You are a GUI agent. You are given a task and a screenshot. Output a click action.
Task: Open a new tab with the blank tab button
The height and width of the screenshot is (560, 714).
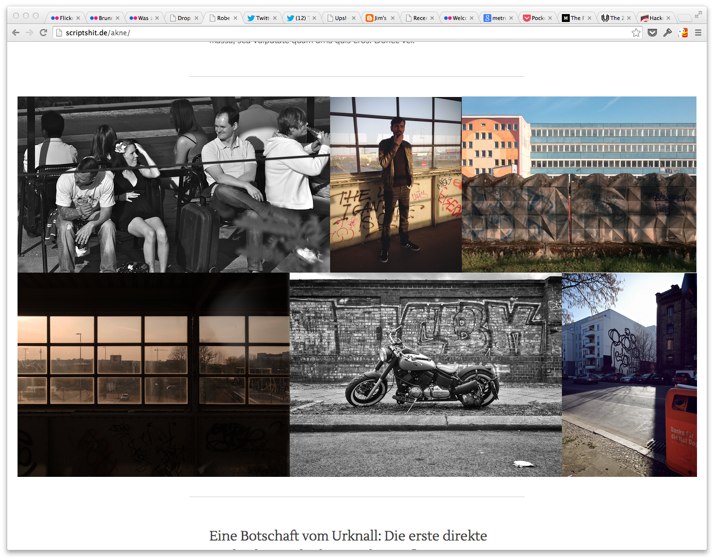[684, 18]
